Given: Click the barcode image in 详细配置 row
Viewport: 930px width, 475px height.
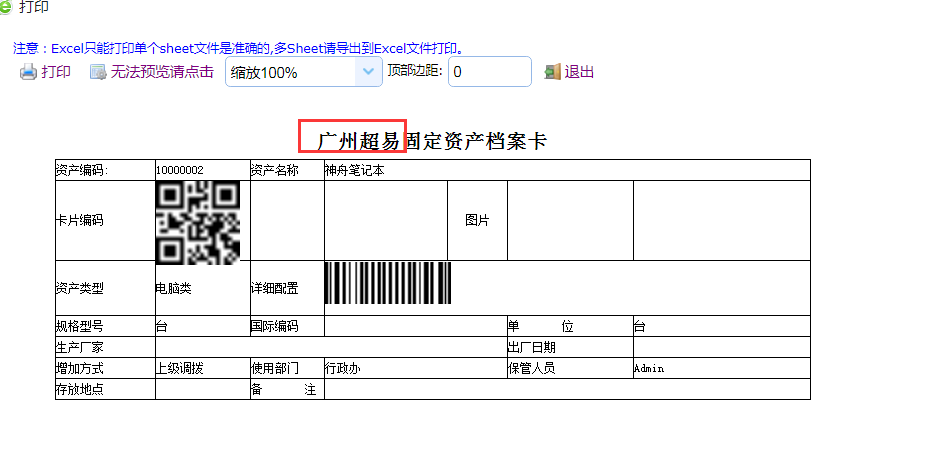Looking at the screenshot, I should 387,284.
